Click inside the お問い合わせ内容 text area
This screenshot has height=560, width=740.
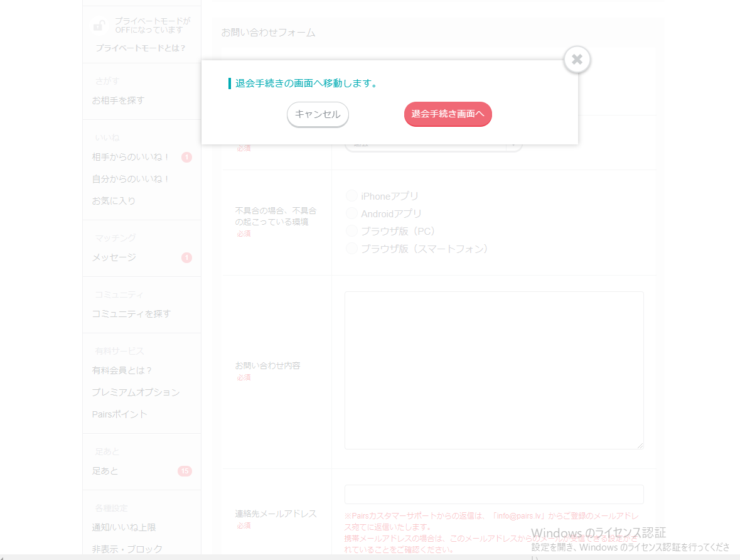[x=494, y=370]
